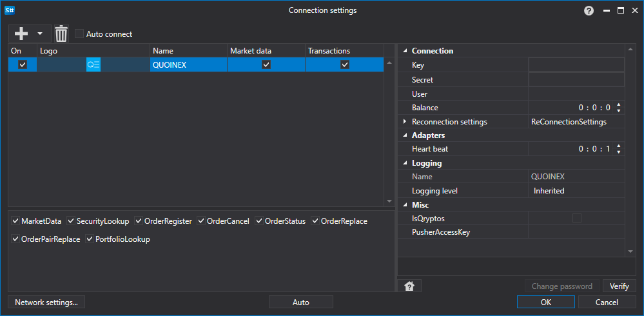Maximize the Connection settings window

[620, 11]
